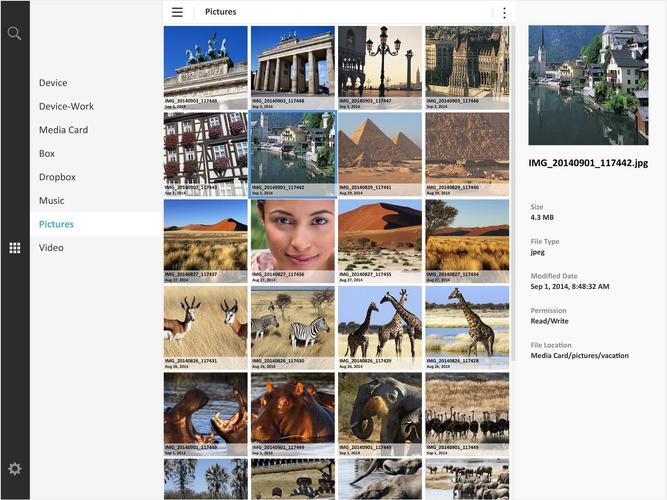
Task: Open the Device-Work location
Action: pos(66,106)
